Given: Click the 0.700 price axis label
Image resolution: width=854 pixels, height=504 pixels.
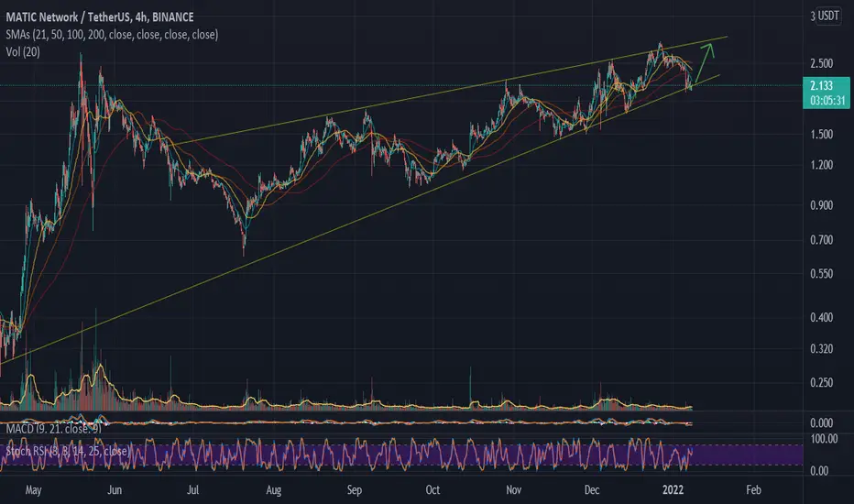Looking at the screenshot, I should (x=821, y=240).
